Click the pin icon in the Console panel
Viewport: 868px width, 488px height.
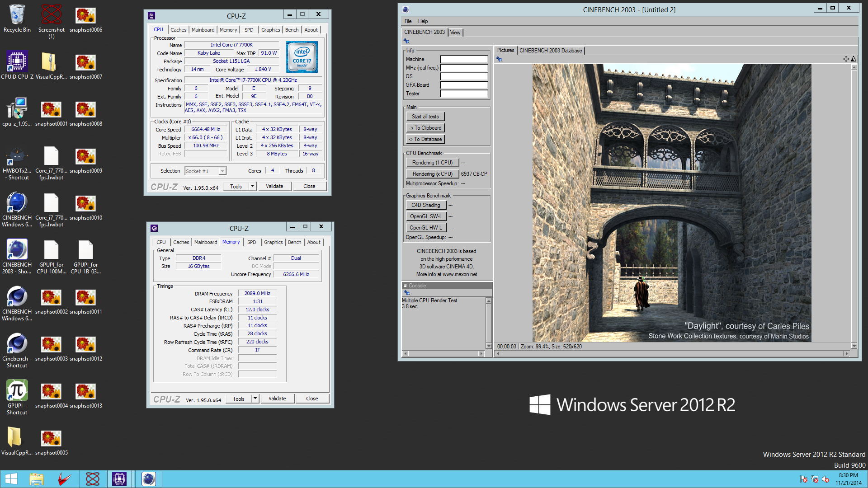[407, 293]
